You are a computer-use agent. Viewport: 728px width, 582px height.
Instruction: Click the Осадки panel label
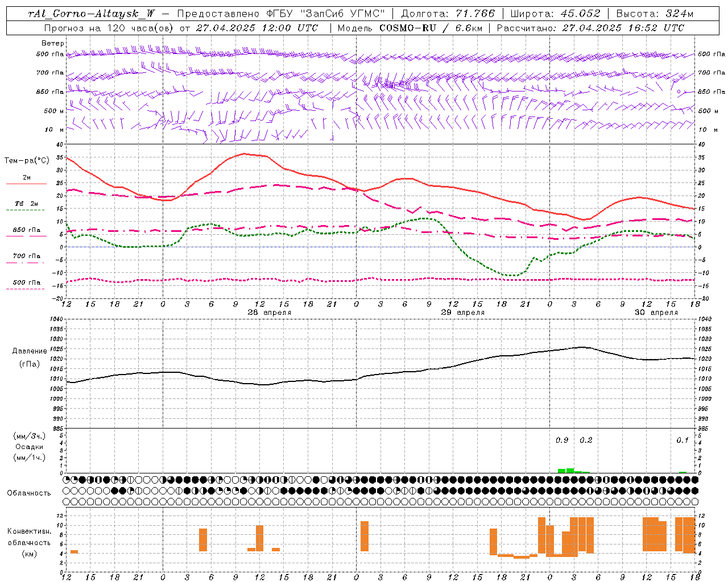pos(30,447)
